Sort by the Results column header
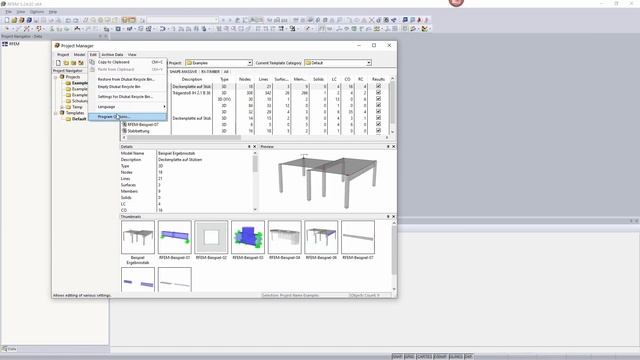640x360 pixels. (x=378, y=79)
